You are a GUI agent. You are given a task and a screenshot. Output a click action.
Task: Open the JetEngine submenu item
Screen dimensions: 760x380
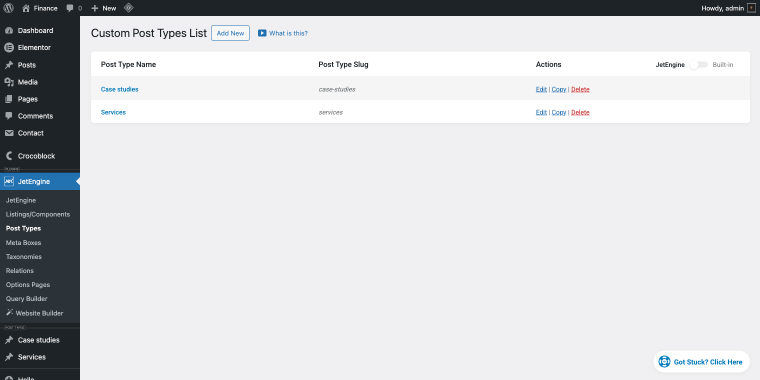pyautogui.click(x=21, y=200)
